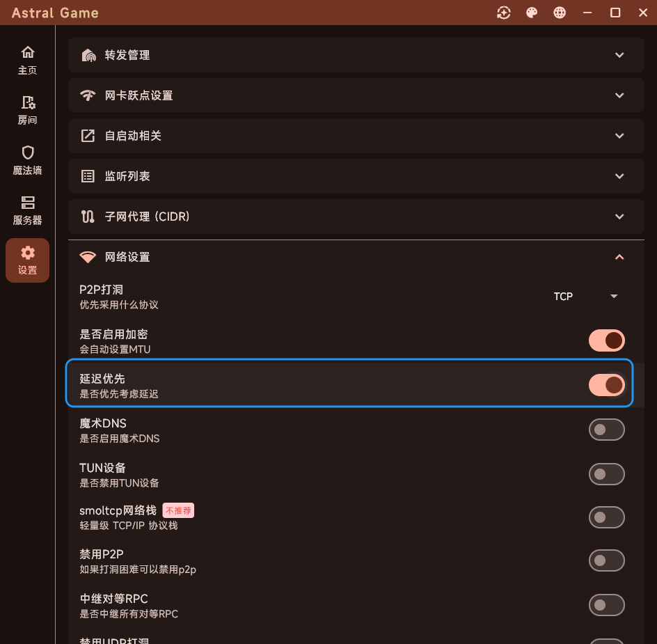Collapse the 网络设置 section

356,257
